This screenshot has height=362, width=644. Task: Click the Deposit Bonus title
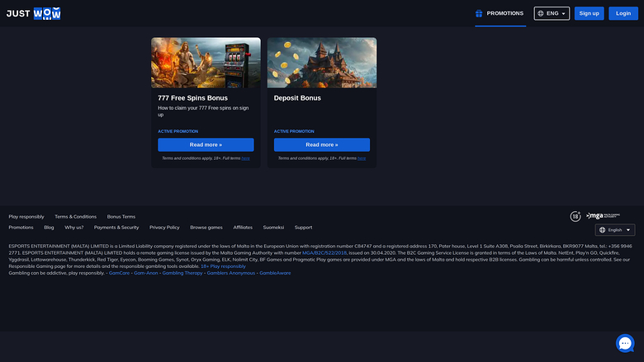pyautogui.click(x=297, y=98)
